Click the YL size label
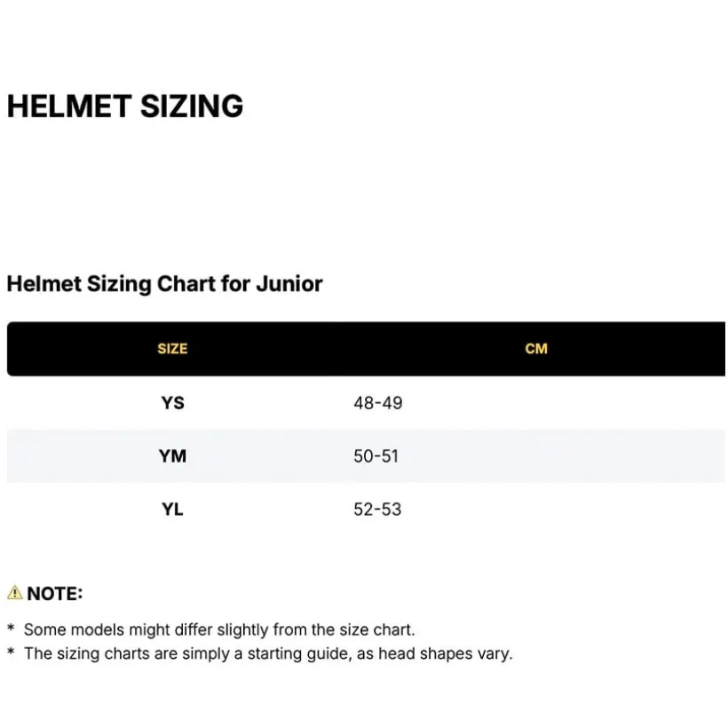The image size is (728, 728). [173, 510]
